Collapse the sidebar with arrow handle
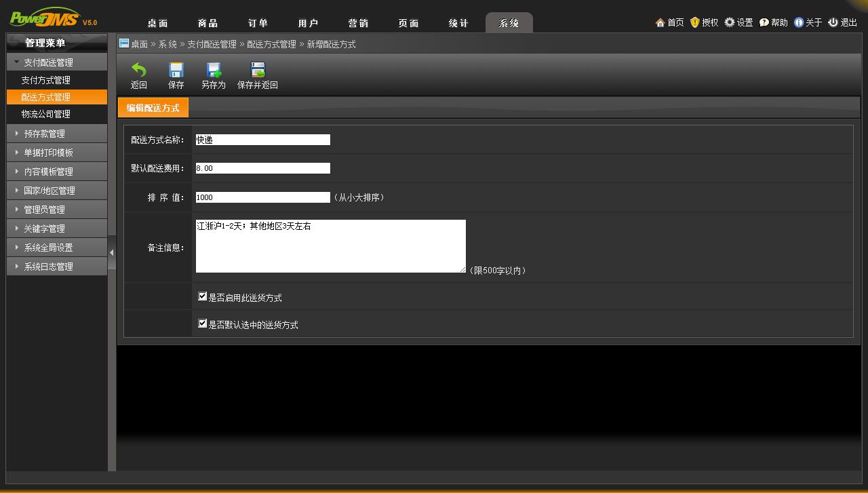Image resolution: width=868 pixels, height=493 pixels. [112, 252]
